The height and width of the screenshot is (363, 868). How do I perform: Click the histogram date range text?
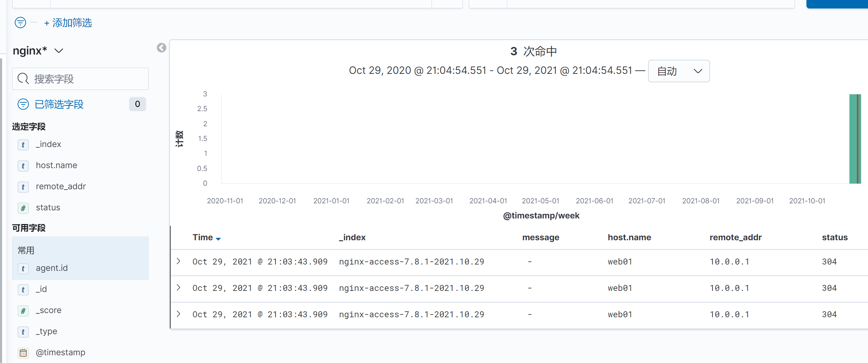[490, 70]
